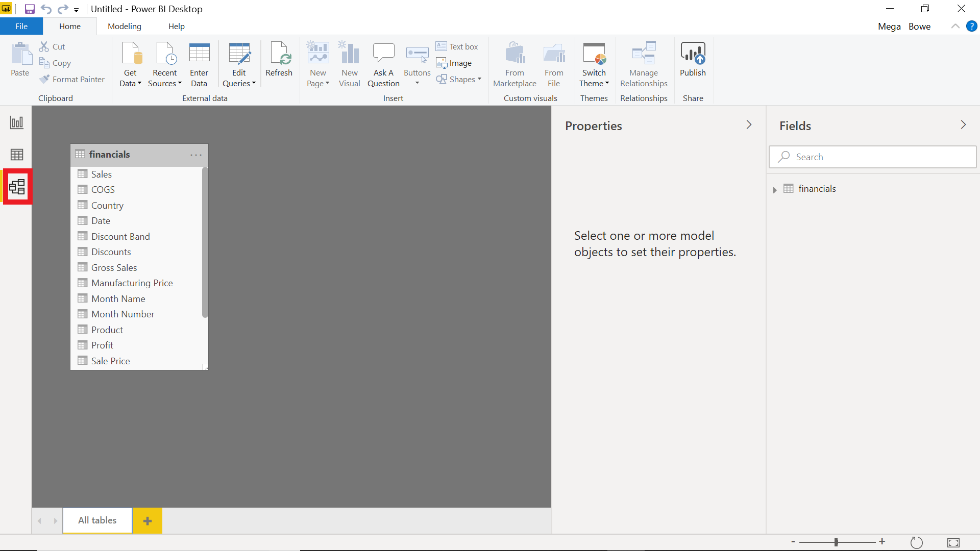The height and width of the screenshot is (551, 980).
Task: Collapse the Fields pane chevron
Action: pos(963,125)
